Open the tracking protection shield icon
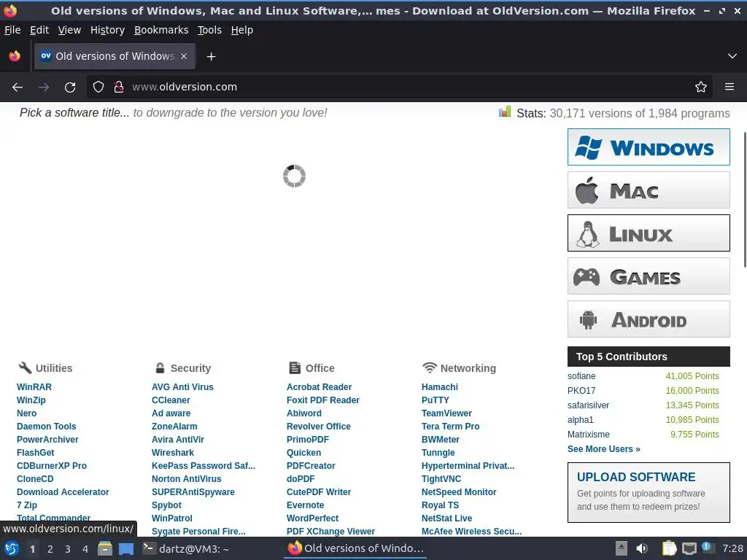The height and width of the screenshot is (560, 747). click(x=98, y=87)
